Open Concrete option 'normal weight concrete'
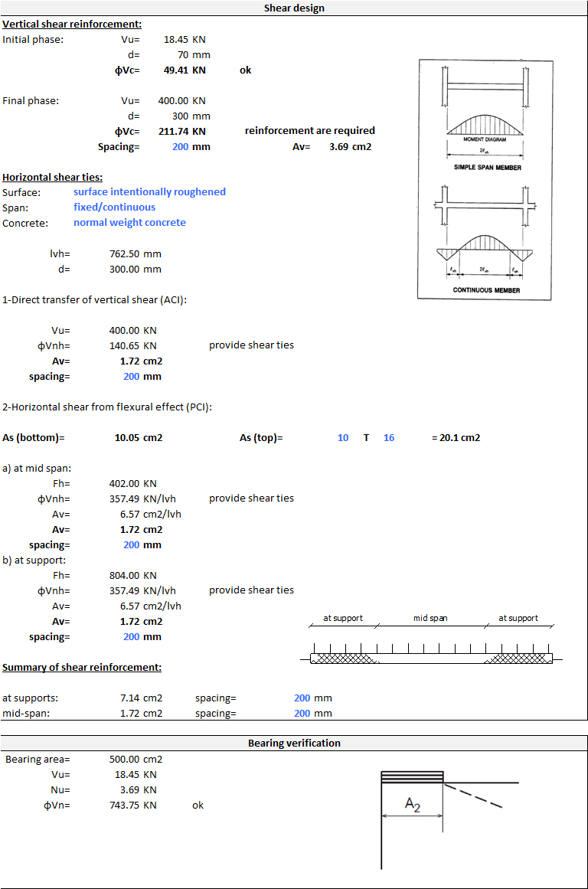588x889 pixels. [x=130, y=222]
